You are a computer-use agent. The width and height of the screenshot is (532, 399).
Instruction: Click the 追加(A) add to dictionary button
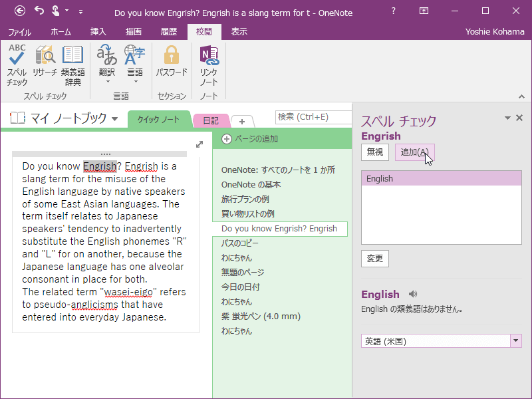tap(414, 152)
